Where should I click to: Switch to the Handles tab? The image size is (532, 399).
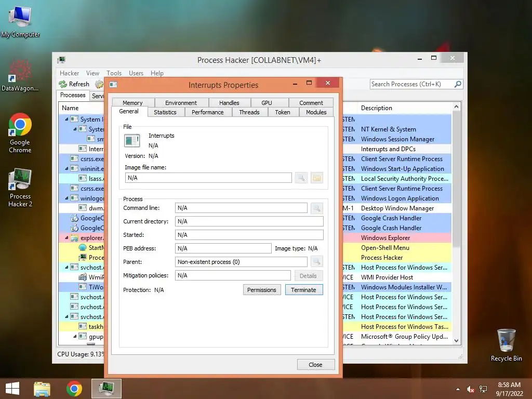point(229,102)
